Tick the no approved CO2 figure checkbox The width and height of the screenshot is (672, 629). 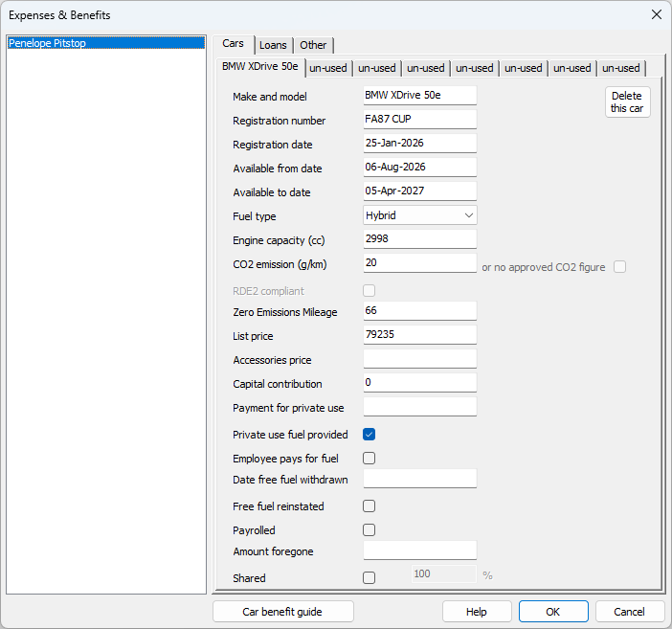pos(619,267)
